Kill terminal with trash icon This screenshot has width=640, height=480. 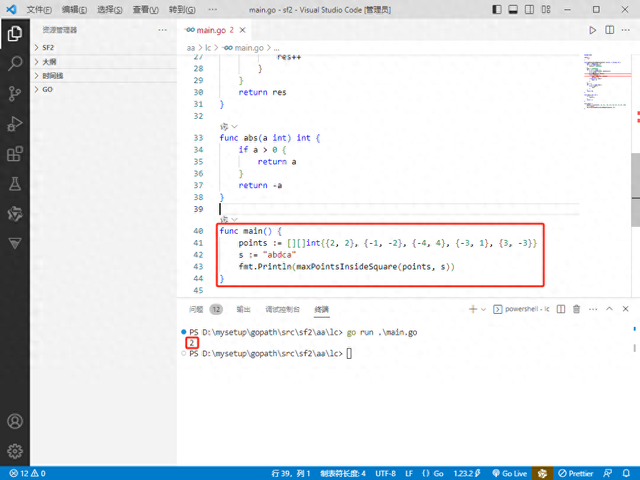[576, 309]
